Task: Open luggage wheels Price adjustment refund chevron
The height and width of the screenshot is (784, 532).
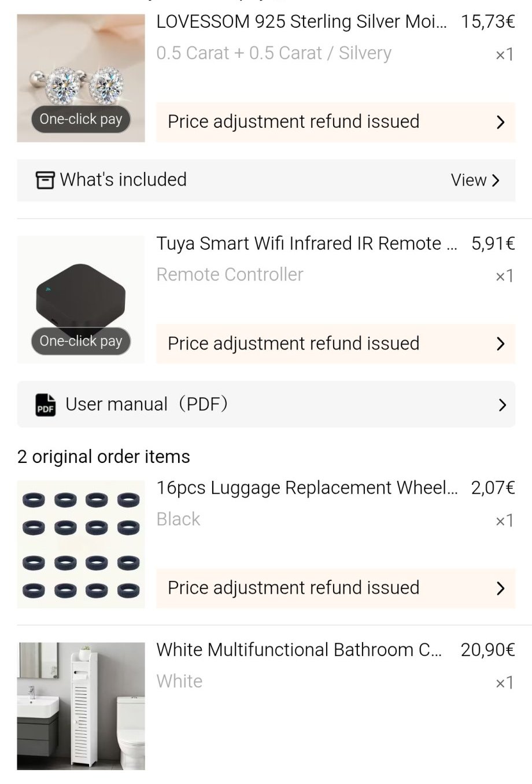Action: pos(500,588)
